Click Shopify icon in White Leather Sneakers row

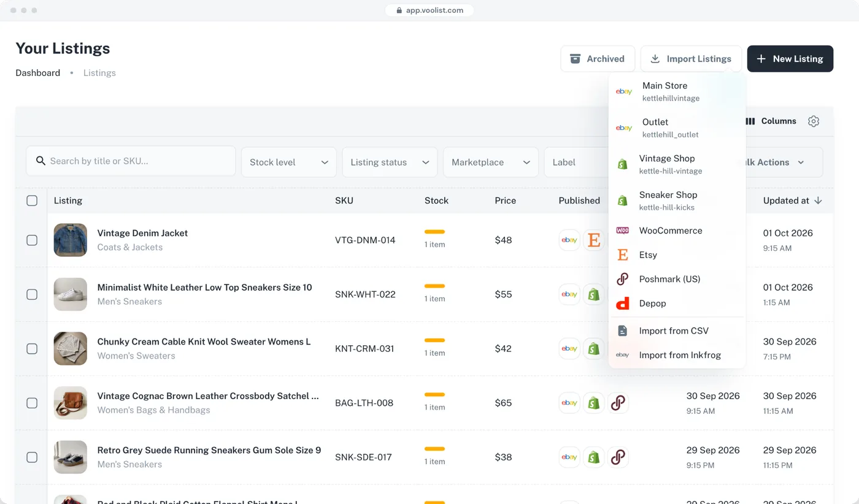click(594, 294)
